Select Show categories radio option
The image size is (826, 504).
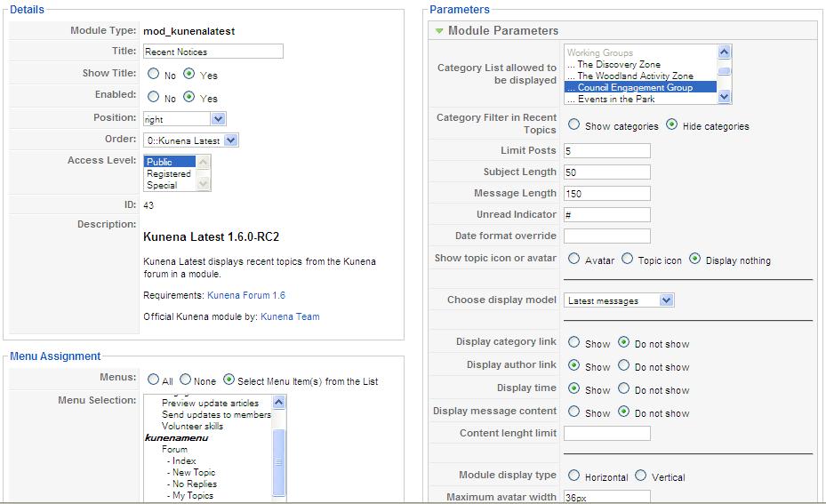(x=574, y=124)
